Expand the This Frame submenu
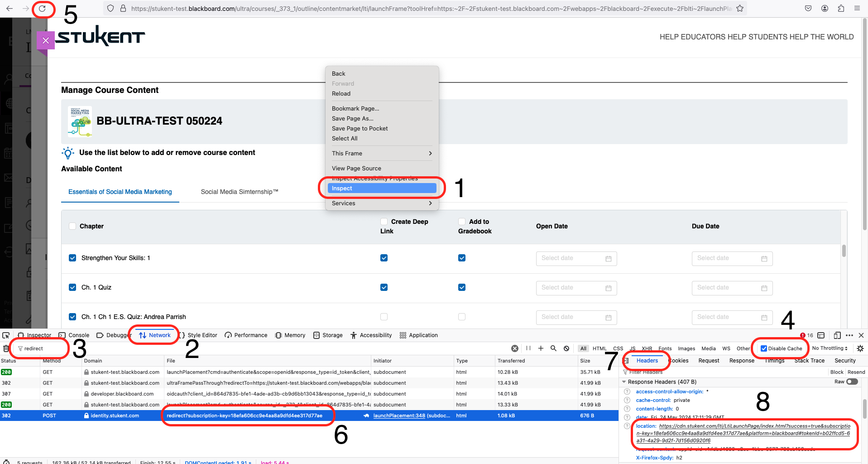Screen dimensions: 868x464 (x=382, y=153)
